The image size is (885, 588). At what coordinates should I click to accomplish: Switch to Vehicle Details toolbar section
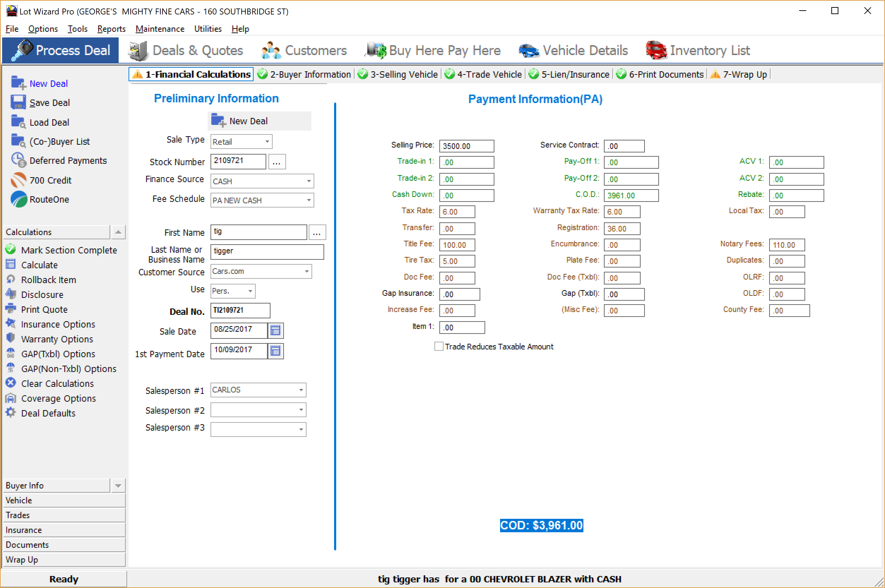coord(573,50)
